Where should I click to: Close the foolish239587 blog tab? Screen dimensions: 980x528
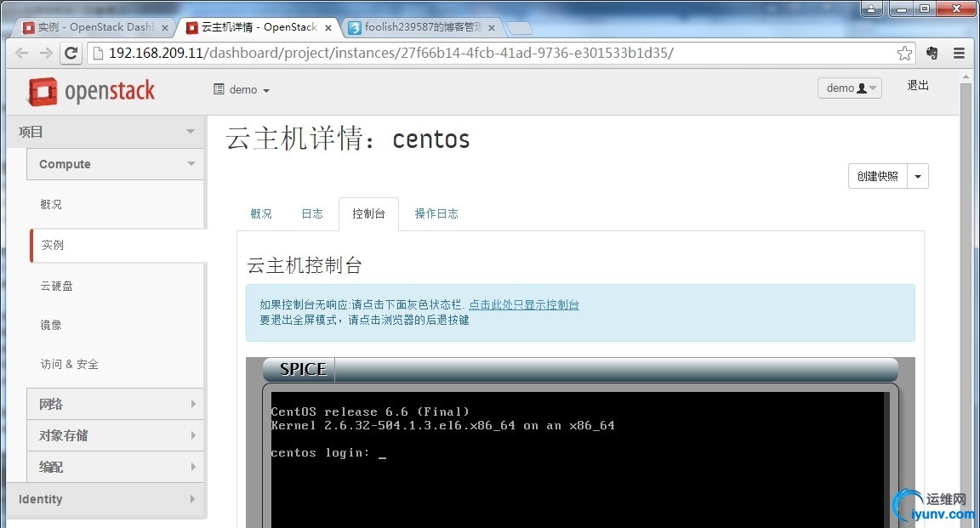point(491,27)
